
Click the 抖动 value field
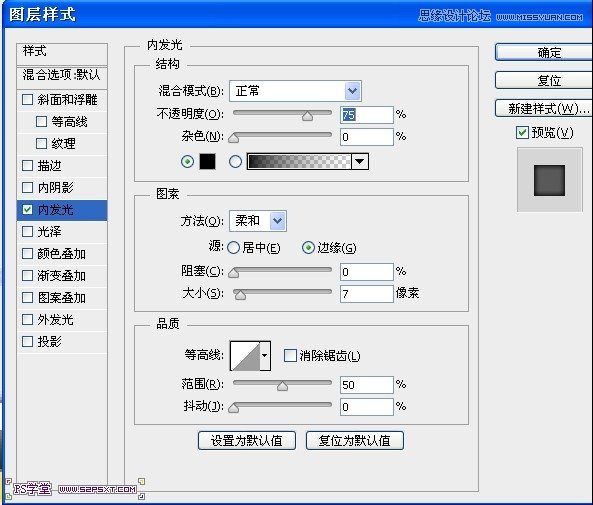click(x=366, y=407)
